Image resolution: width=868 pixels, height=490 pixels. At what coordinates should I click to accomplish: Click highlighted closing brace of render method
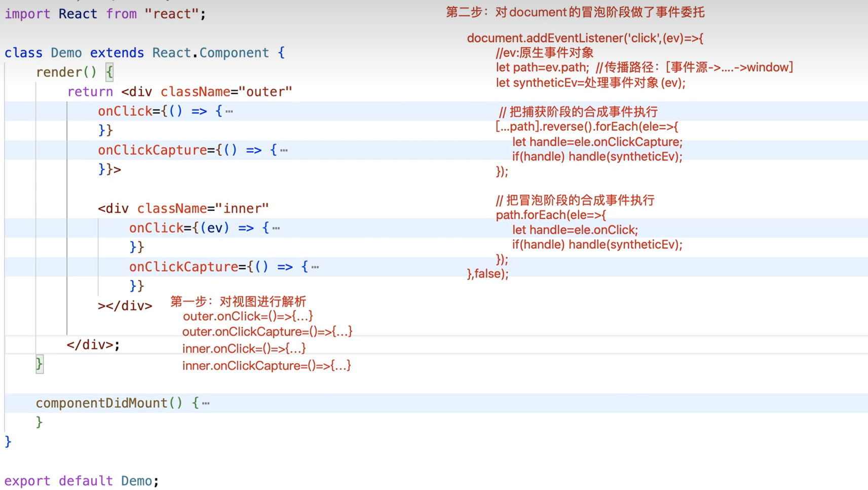pyautogui.click(x=40, y=364)
